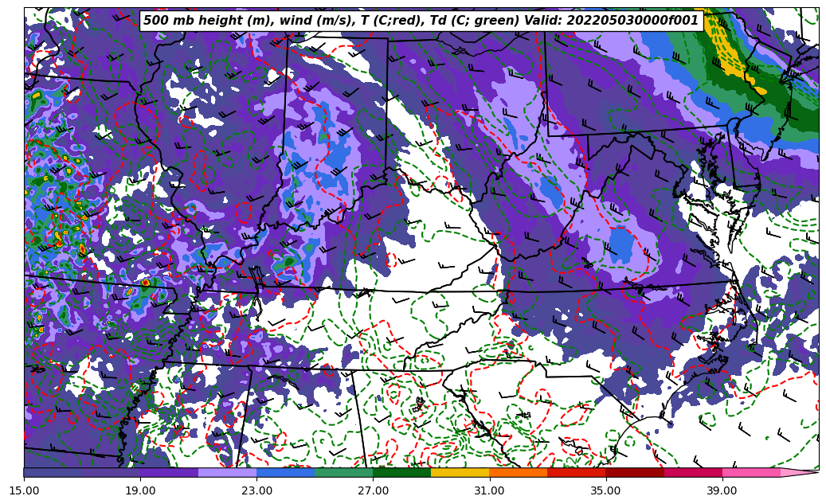This screenshot has height=504, width=826.
Task: Click the plot title text at top
Action: 421,21
